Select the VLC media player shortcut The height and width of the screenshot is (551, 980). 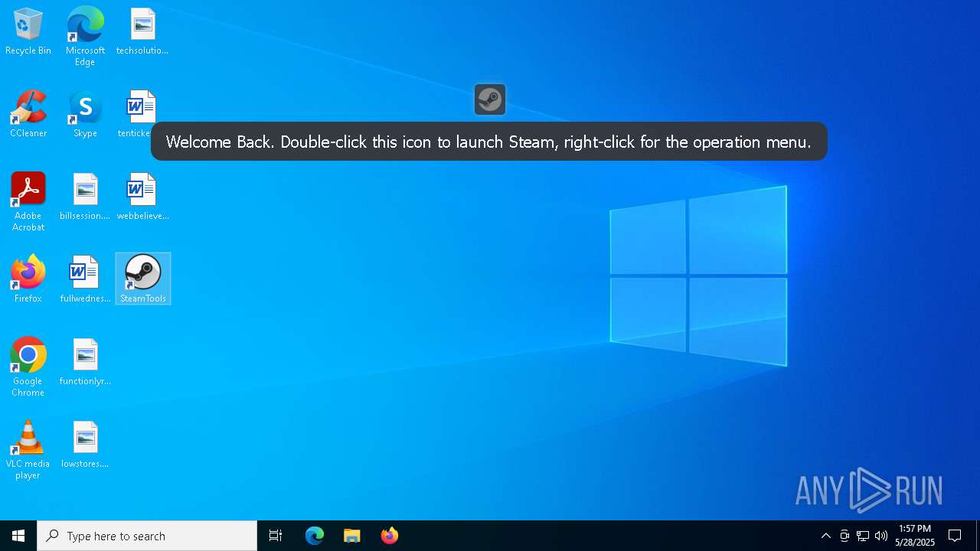(28, 450)
